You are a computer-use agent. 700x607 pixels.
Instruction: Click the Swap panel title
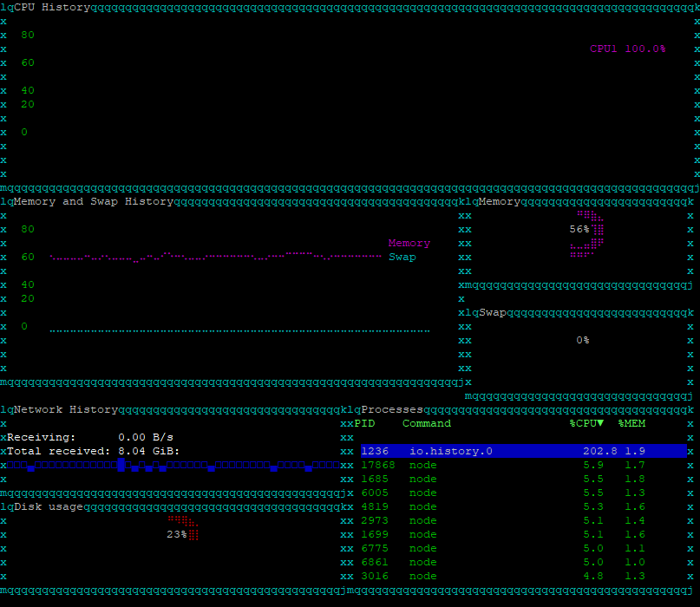click(x=493, y=312)
